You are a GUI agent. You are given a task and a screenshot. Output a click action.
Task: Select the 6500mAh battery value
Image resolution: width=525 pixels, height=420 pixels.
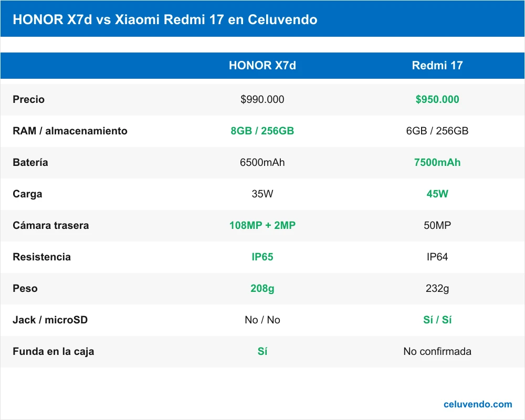pos(262,162)
